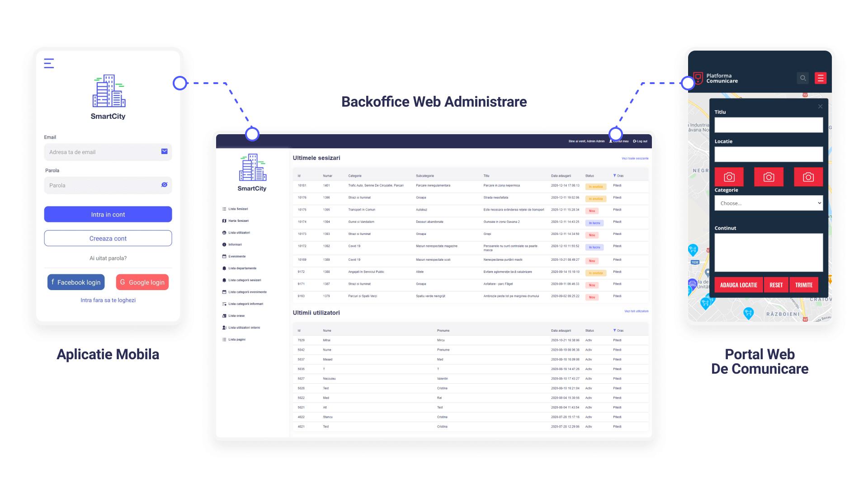Click 'Categorie' column header in sesizari table

point(355,176)
